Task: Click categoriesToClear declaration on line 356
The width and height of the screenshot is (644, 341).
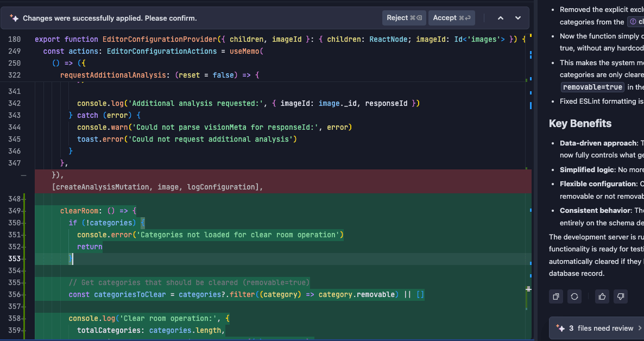Action: [x=247, y=295]
